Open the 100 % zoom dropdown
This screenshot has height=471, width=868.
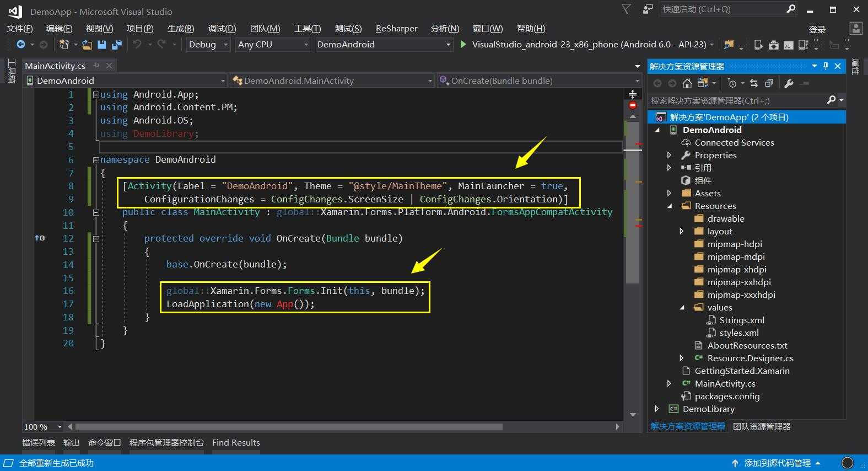pyautogui.click(x=43, y=427)
